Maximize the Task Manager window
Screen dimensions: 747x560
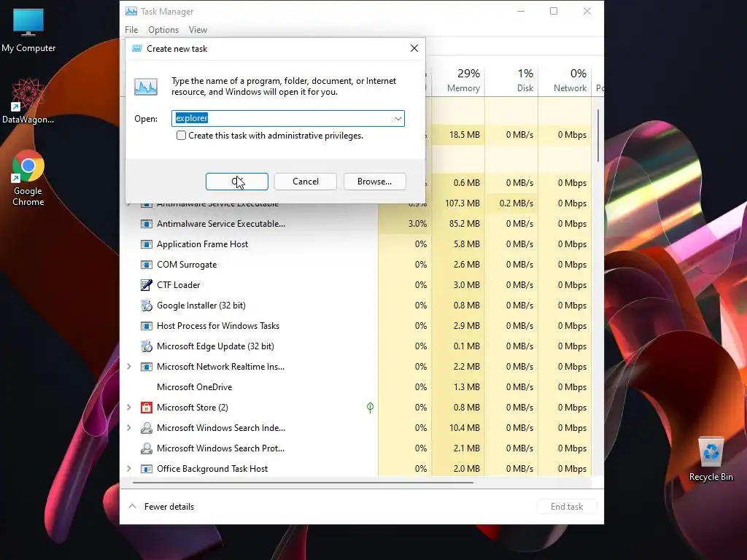554,11
